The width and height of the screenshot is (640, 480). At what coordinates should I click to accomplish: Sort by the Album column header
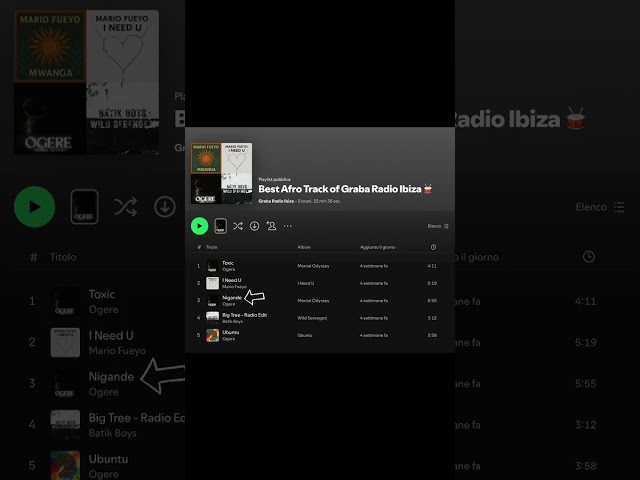[304, 247]
